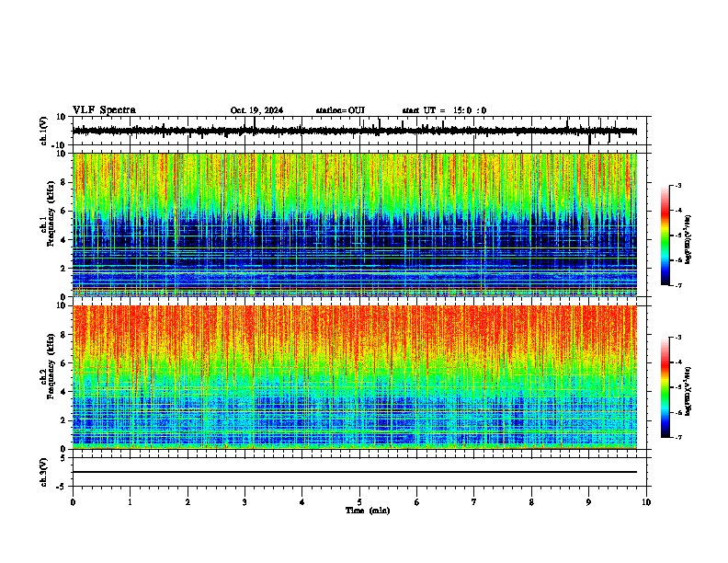Click the '-3' label on ch.1 color scale
The image size is (728, 563).
click(677, 185)
